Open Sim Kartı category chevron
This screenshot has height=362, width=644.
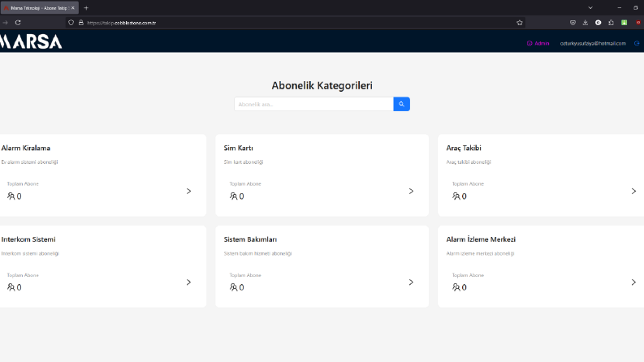point(411,192)
